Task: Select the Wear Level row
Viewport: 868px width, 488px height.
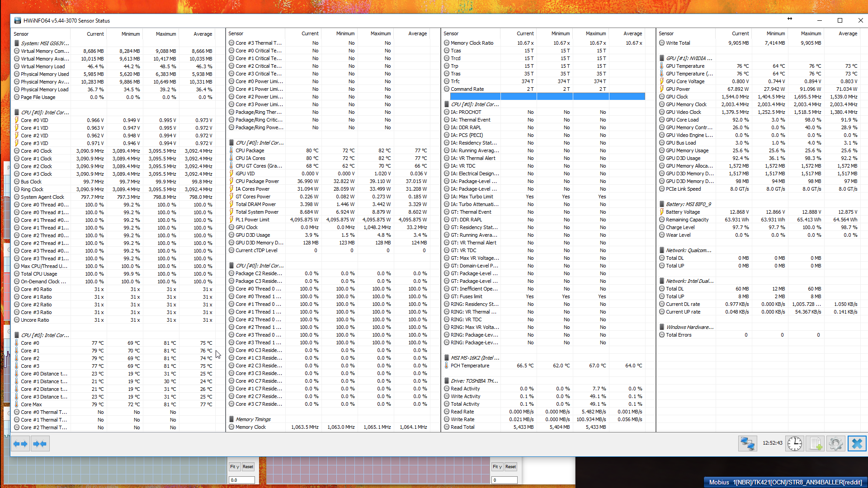Action: [759, 235]
